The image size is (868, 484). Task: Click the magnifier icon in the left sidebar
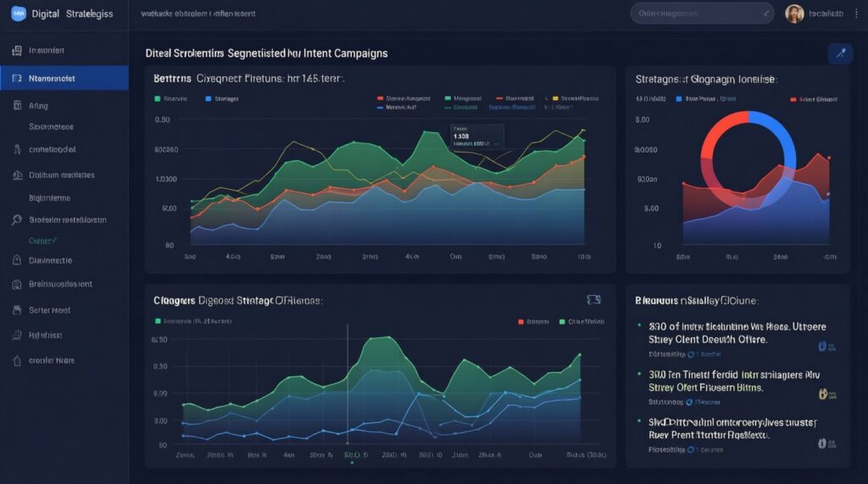click(16, 220)
